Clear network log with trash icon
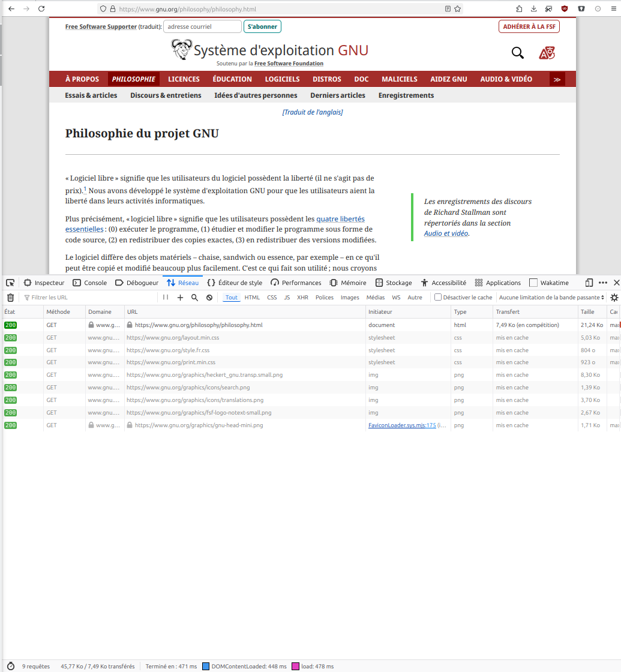The image size is (621, 672). coord(11,298)
